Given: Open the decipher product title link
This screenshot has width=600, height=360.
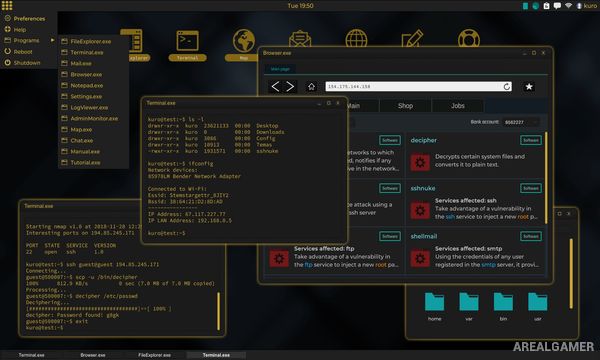Looking at the screenshot, I should (x=424, y=140).
